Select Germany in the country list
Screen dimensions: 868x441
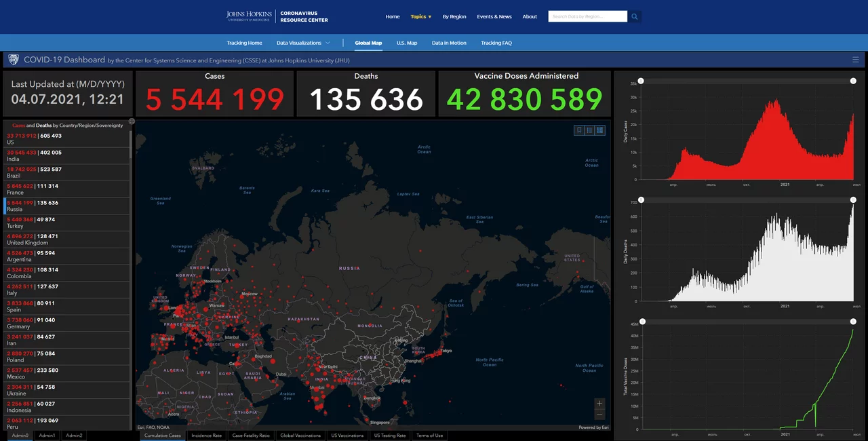[x=66, y=323]
